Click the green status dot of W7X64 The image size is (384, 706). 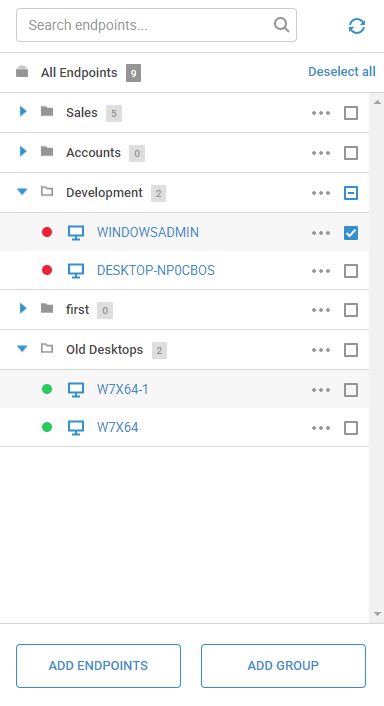(47, 426)
